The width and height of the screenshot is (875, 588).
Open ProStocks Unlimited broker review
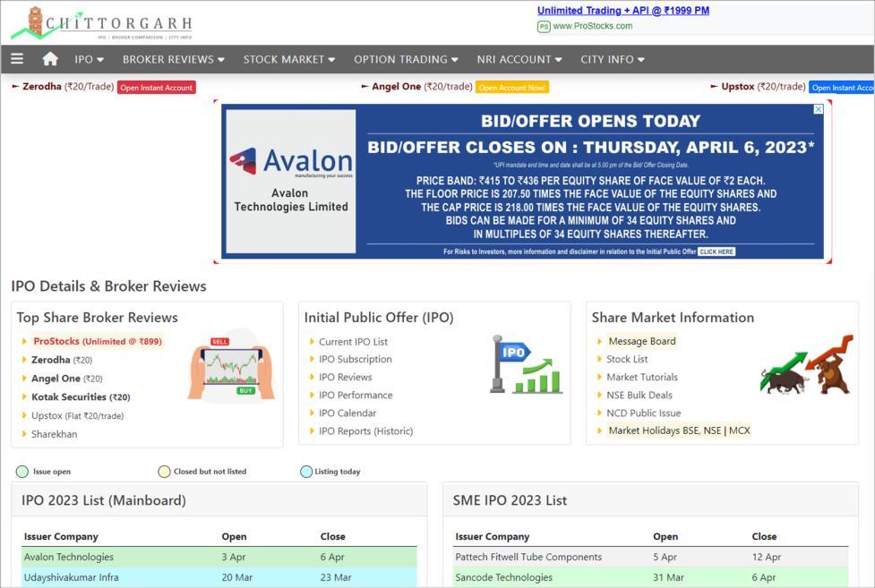[x=98, y=341]
